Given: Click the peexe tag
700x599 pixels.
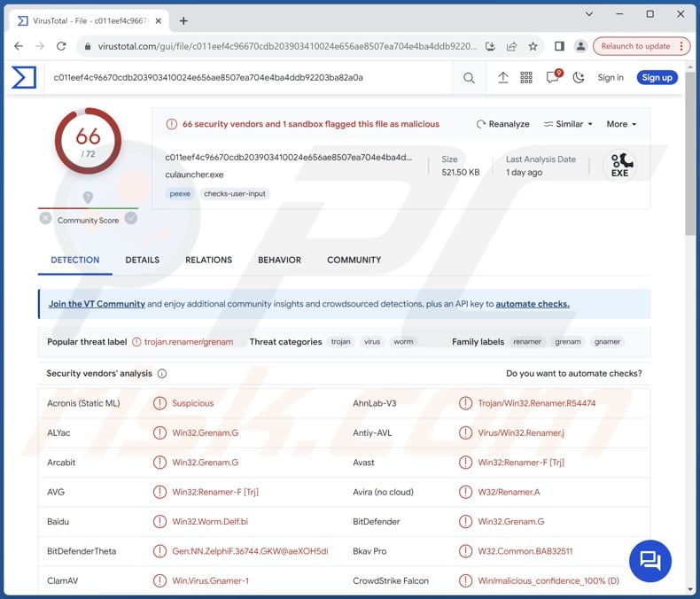Looking at the screenshot, I should (x=180, y=194).
